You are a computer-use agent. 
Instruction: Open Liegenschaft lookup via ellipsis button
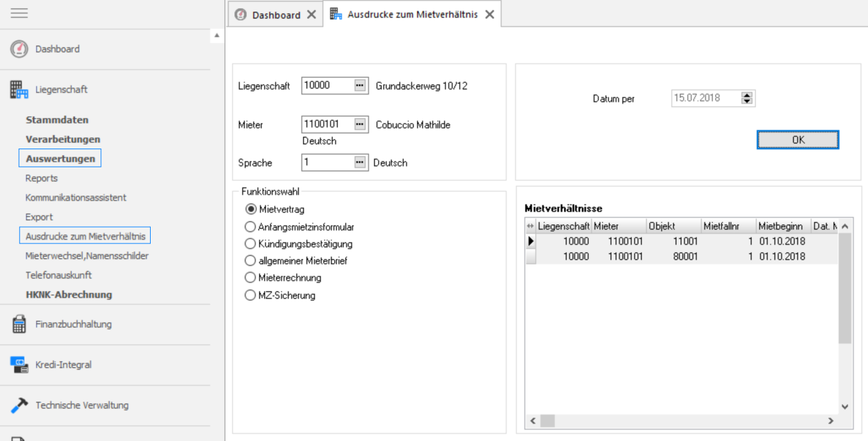pos(360,86)
